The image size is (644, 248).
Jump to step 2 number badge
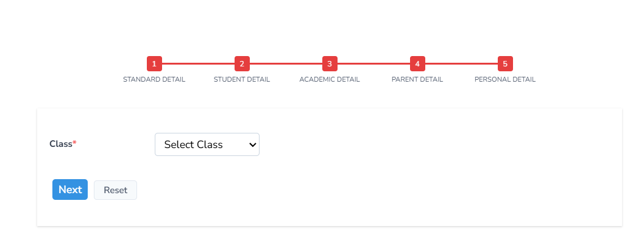click(242, 63)
